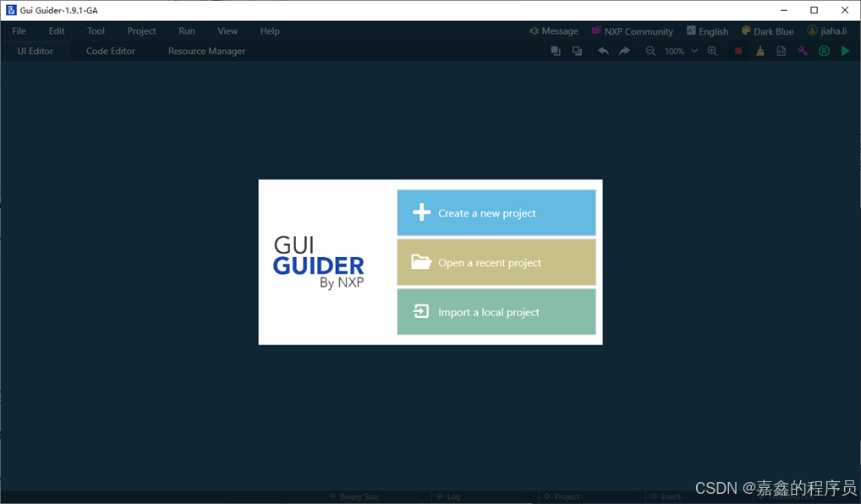Open NXP Community chat icon
This screenshot has height=504, width=861.
596,30
